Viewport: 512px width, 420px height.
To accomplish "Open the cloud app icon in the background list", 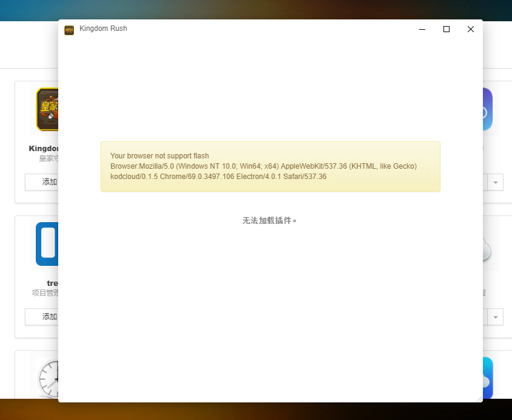I will (x=487, y=251).
